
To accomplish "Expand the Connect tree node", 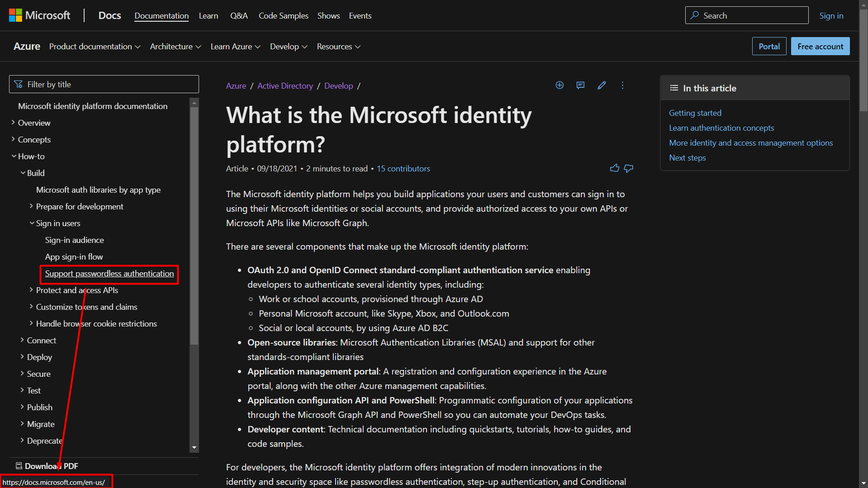I will tap(22, 340).
